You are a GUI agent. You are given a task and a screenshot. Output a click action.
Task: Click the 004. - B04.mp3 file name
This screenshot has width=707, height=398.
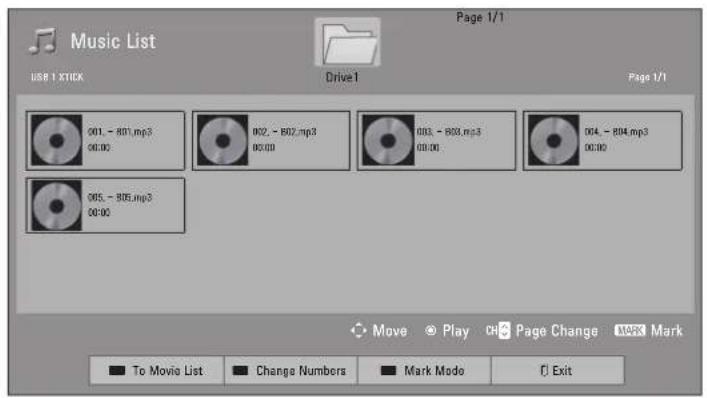(616, 132)
